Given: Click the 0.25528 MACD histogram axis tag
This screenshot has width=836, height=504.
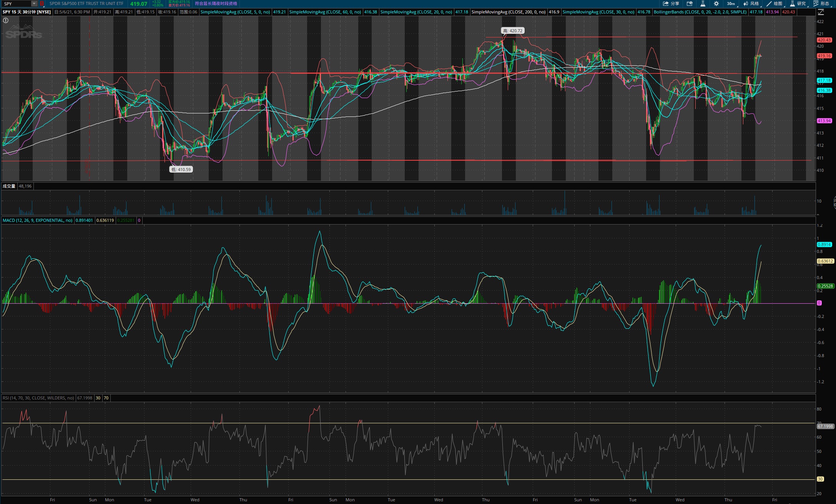Looking at the screenshot, I should [825, 286].
